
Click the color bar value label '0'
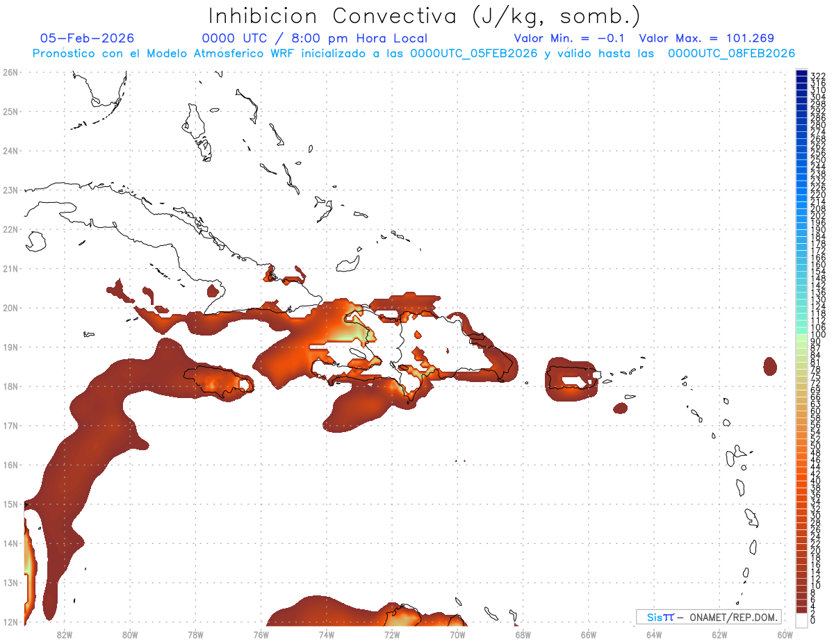[813, 620]
